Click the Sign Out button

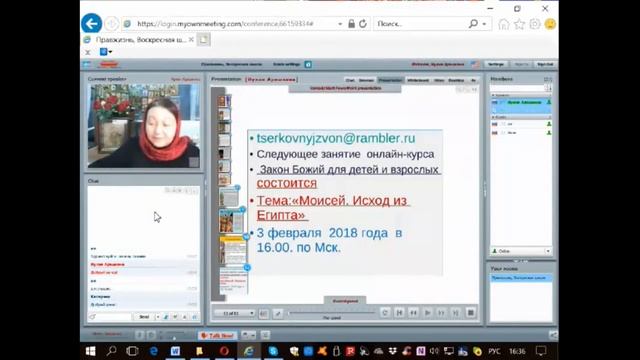pyautogui.click(x=545, y=64)
